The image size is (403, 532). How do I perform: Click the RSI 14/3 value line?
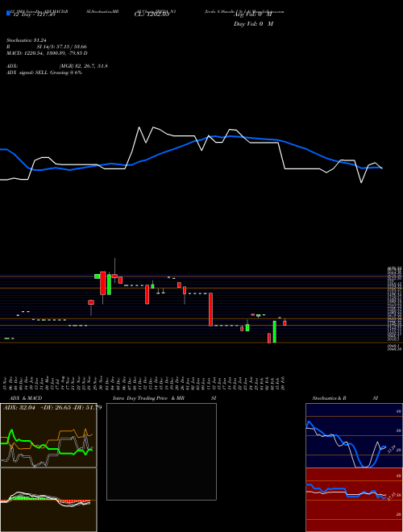click(x=47, y=47)
